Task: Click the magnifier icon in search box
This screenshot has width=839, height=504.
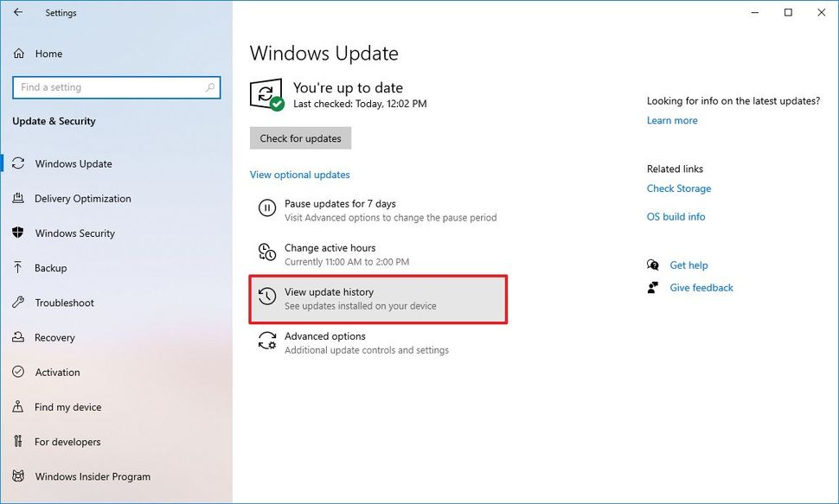Action: (x=209, y=87)
